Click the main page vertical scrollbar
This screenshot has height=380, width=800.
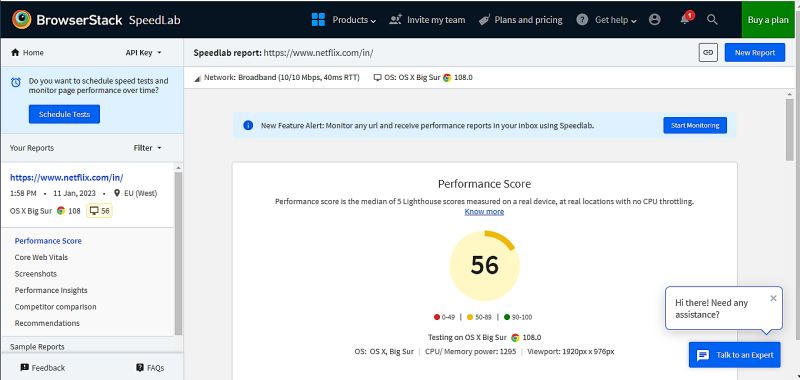coord(790,130)
